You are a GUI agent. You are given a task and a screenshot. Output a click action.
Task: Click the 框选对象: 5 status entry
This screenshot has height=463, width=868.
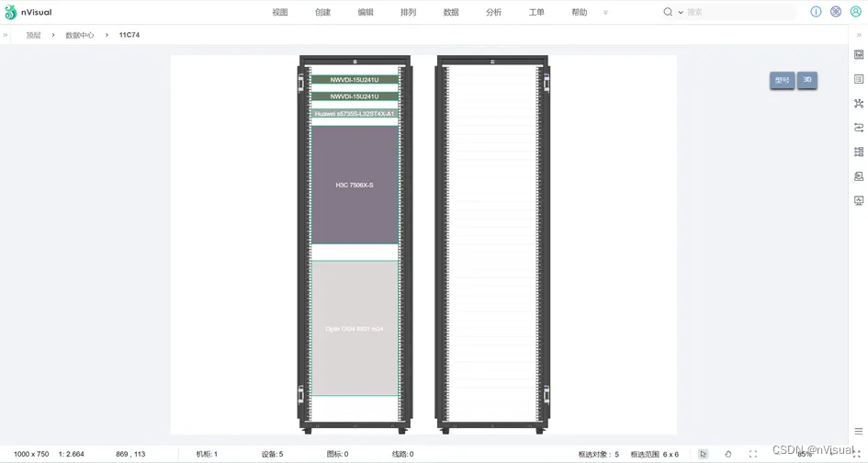[x=599, y=454]
